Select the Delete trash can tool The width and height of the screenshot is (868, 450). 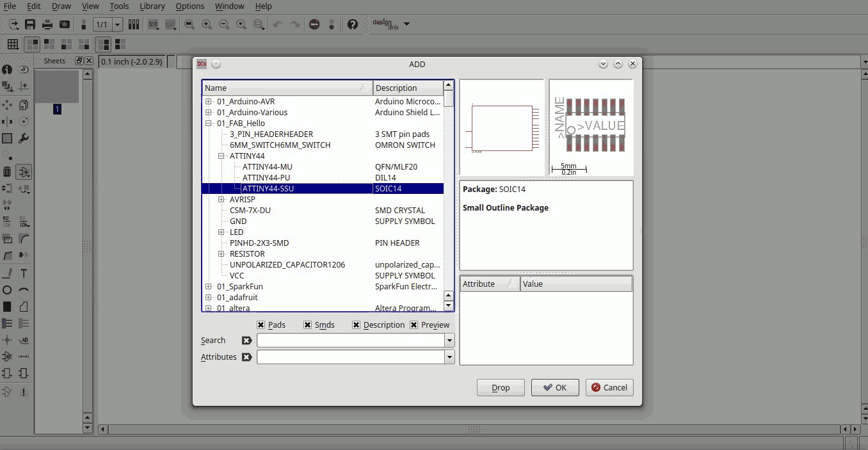(x=7, y=172)
